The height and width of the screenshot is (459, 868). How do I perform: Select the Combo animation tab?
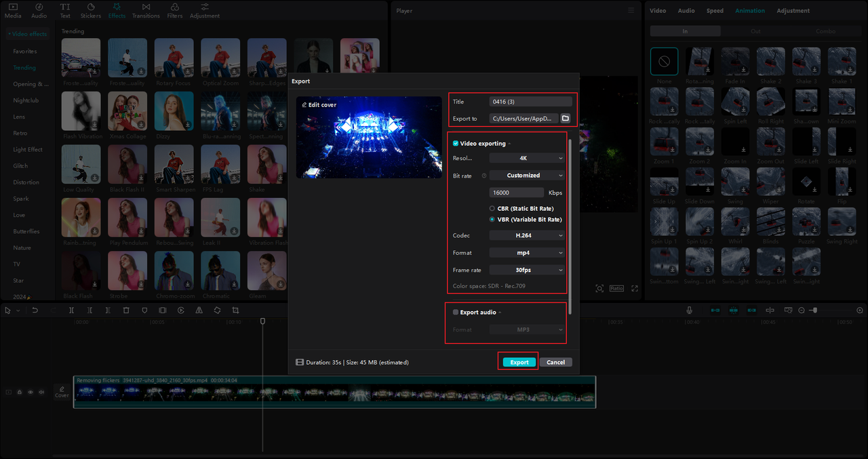point(825,31)
